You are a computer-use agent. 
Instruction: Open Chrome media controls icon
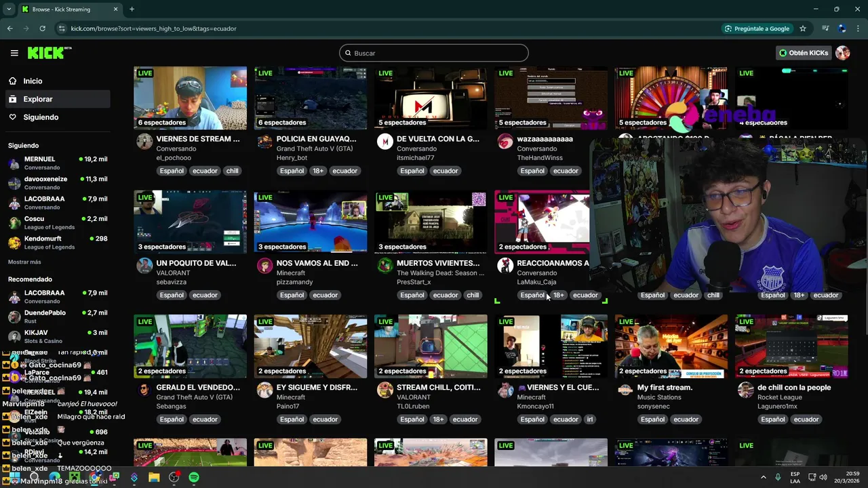point(825,28)
